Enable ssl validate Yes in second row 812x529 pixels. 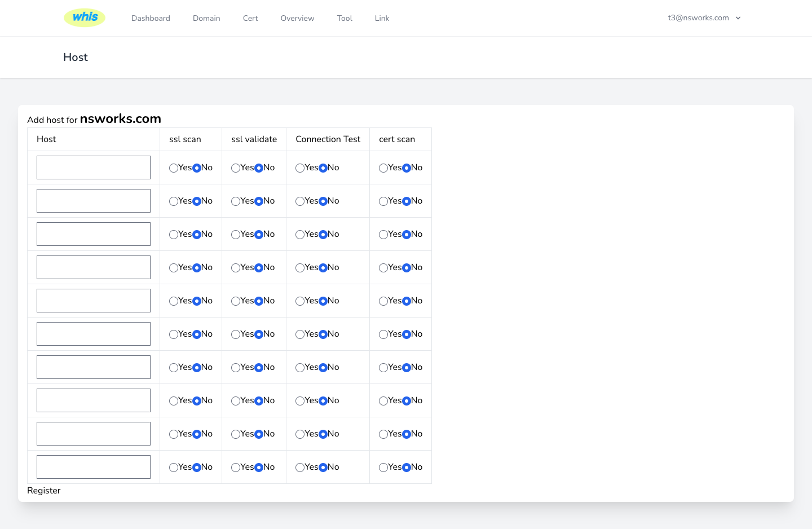236,201
